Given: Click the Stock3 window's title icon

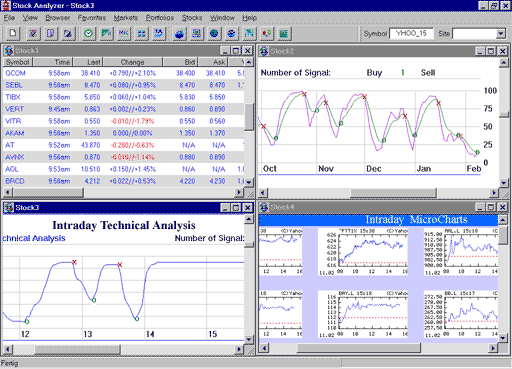Looking at the screenshot, I should (x=9, y=208).
